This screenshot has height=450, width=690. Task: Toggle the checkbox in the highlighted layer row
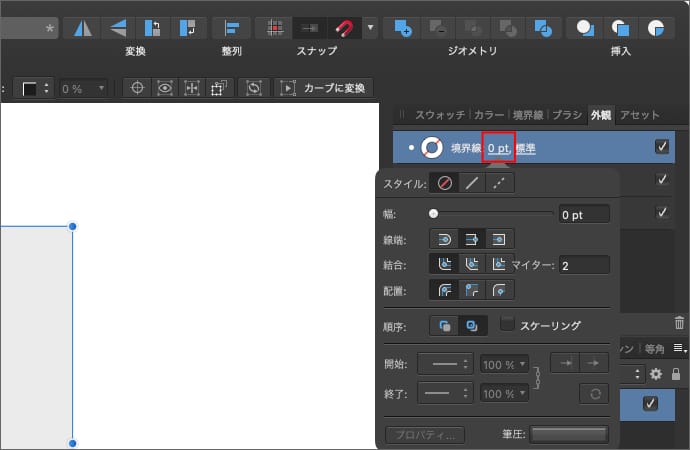click(x=651, y=404)
